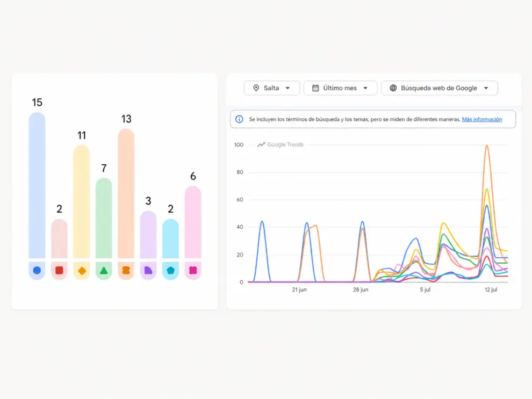Open the Más información link

(x=482, y=119)
